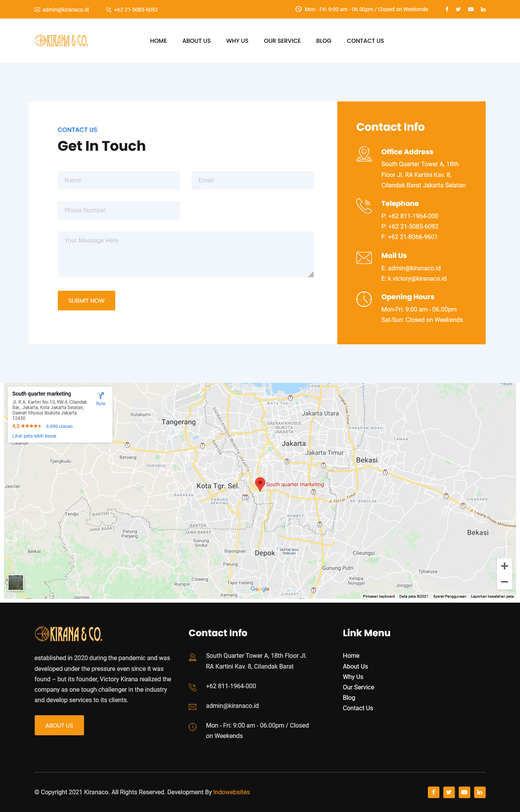Open Twitter from the top bar icon
520x812 pixels.
coord(458,9)
